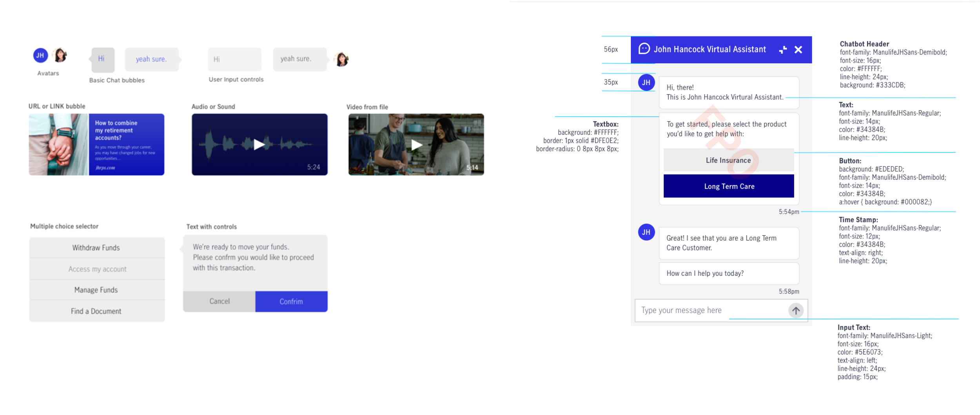Click the grey 'Hi' basic chat bubble
Viewport: 980px width, 415px height.
tap(103, 60)
